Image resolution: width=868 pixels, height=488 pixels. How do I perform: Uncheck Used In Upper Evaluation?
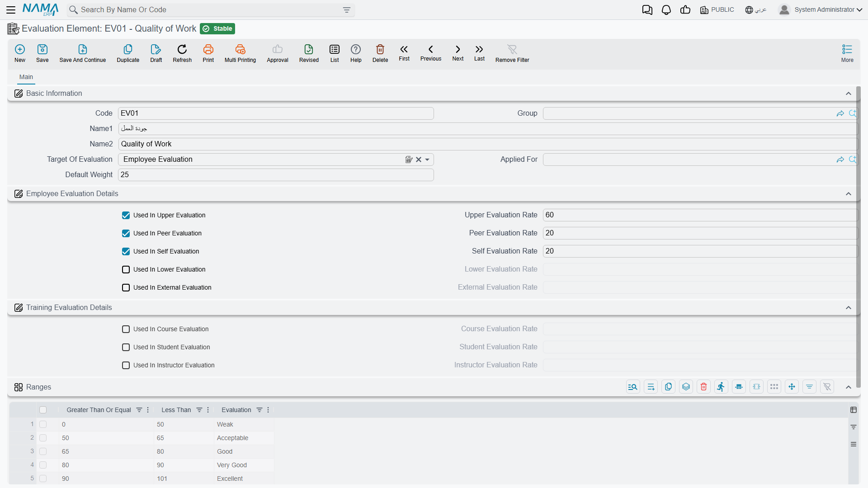click(x=126, y=216)
